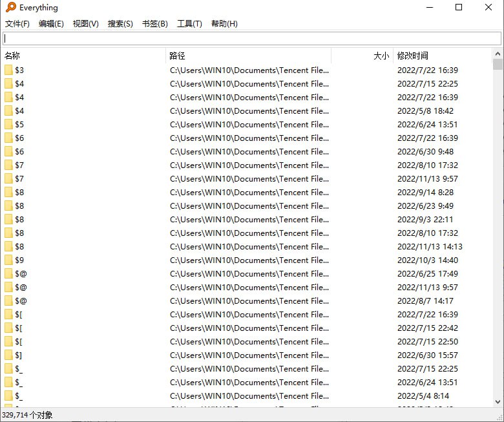Click the Everything magnifier app icon in title bar
Screen dimensions: 504x422
coord(10,7)
